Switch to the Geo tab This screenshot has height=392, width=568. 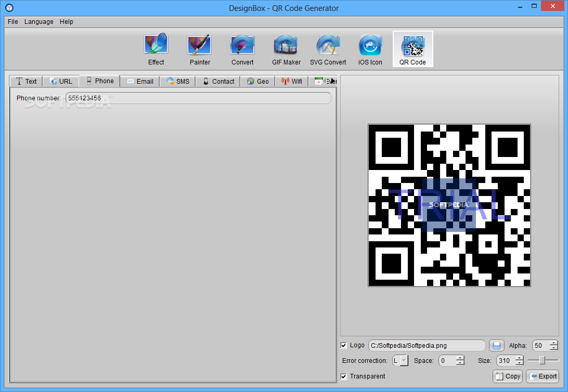[x=257, y=82]
